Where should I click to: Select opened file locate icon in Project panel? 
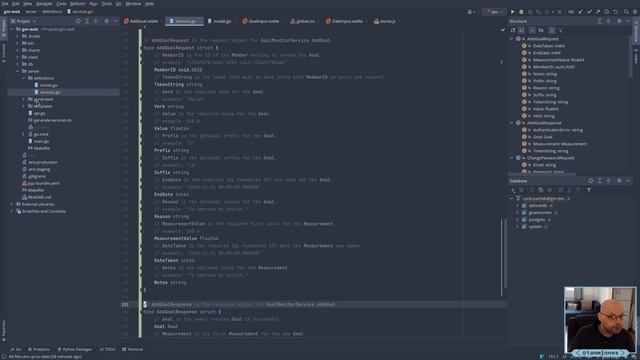(x=78, y=21)
